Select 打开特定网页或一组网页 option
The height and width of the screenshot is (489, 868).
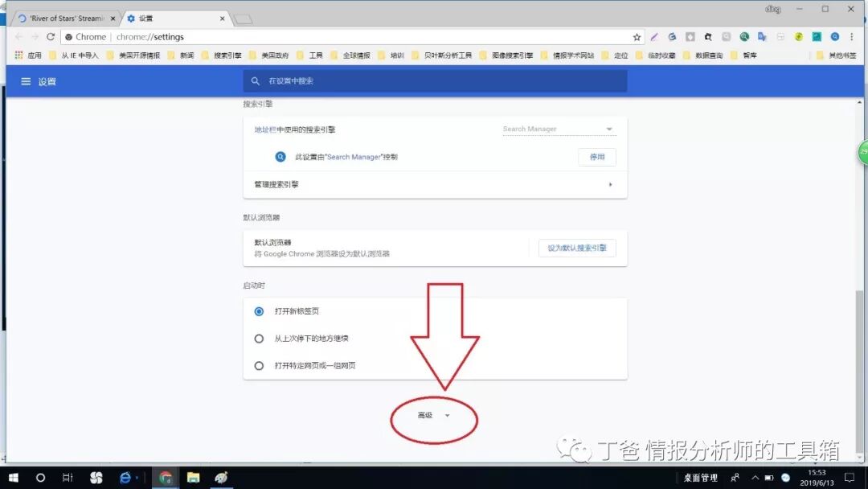point(259,365)
